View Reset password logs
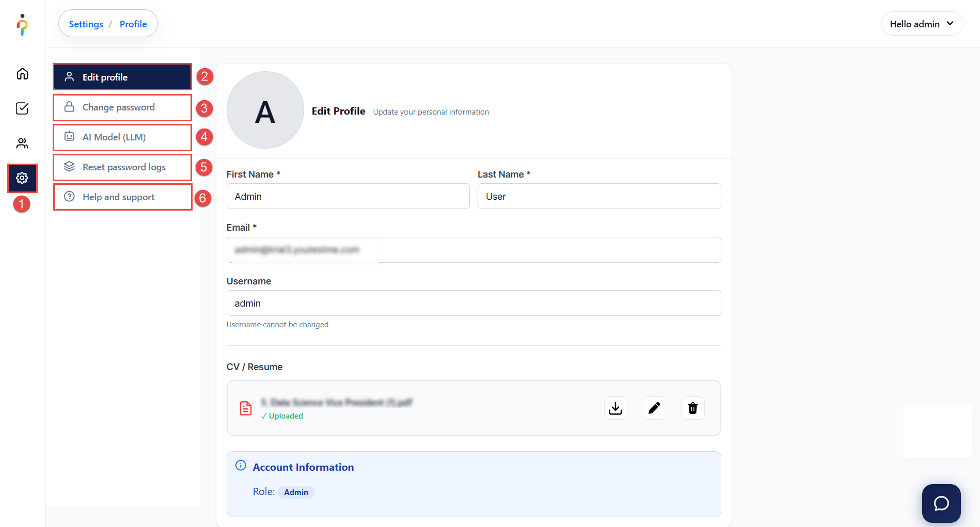 [x=122, y=167]
